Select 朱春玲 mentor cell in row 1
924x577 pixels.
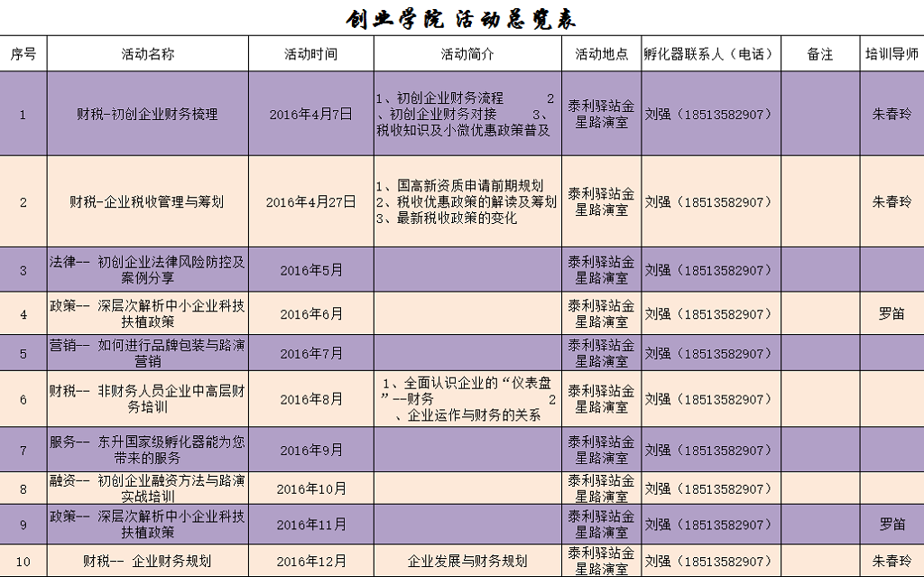coord(892,114)
